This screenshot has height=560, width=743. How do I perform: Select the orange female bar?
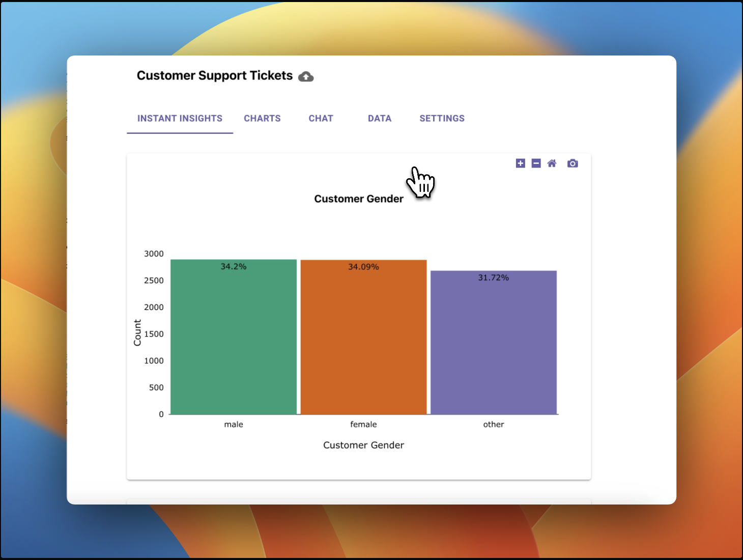(x=363, y=337)
